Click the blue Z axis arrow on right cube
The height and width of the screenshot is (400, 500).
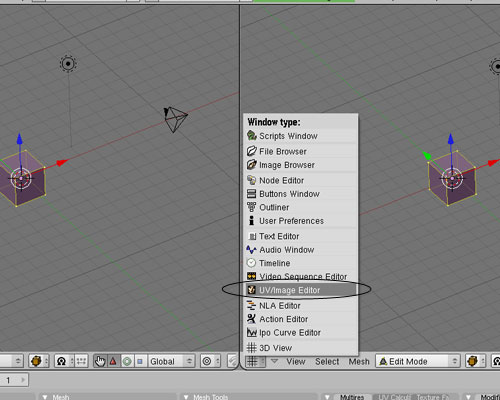451,139
